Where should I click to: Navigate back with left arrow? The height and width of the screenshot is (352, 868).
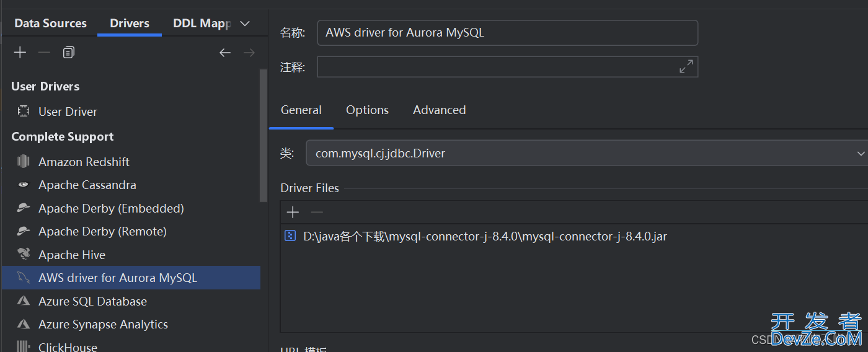tap(225, 53)
